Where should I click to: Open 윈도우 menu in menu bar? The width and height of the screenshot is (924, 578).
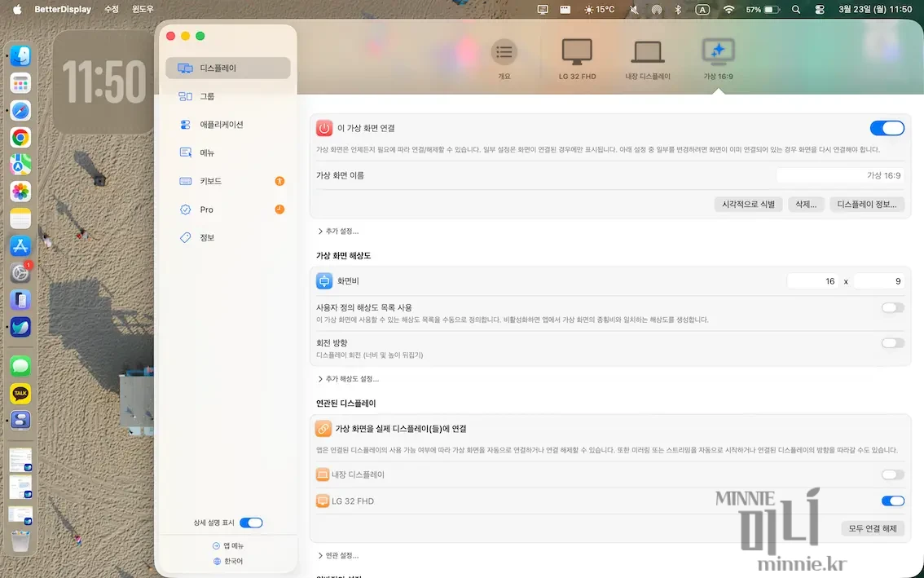pyautogui.click(x=143, y=10)
